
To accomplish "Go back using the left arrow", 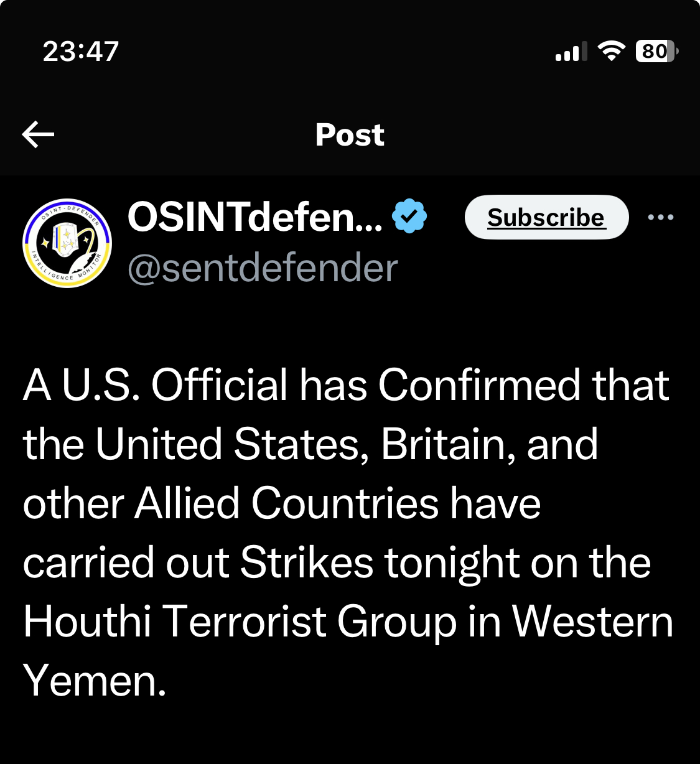I will [x=38, y=134].
